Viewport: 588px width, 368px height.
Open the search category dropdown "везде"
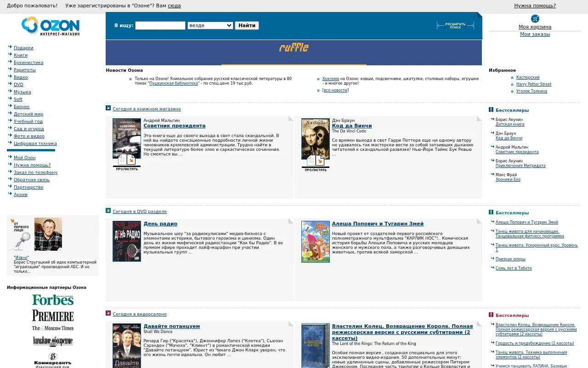tap(210, 25)
